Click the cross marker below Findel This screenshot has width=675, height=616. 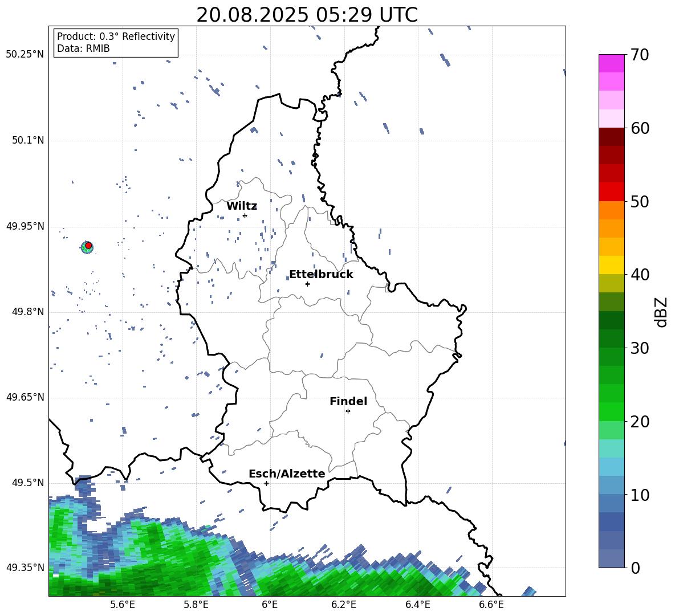[x=348, y=411]
